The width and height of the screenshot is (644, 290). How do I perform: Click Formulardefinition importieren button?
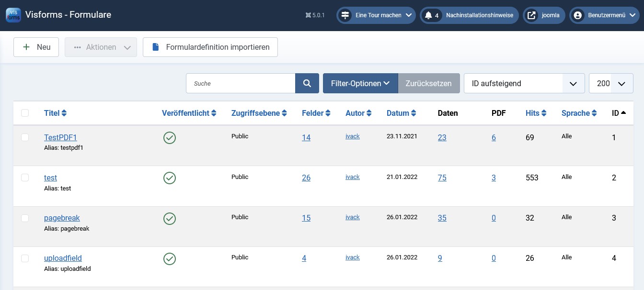(x=210, y=47)
